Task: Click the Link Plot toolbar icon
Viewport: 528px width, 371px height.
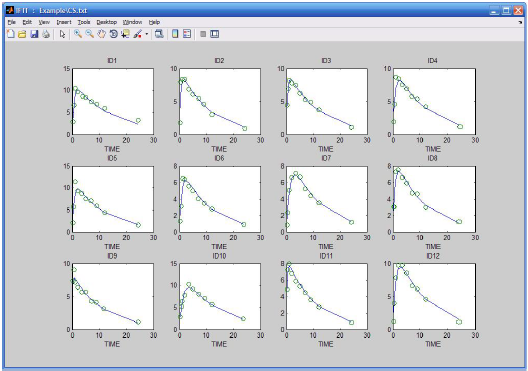Action: click(159, 34)
